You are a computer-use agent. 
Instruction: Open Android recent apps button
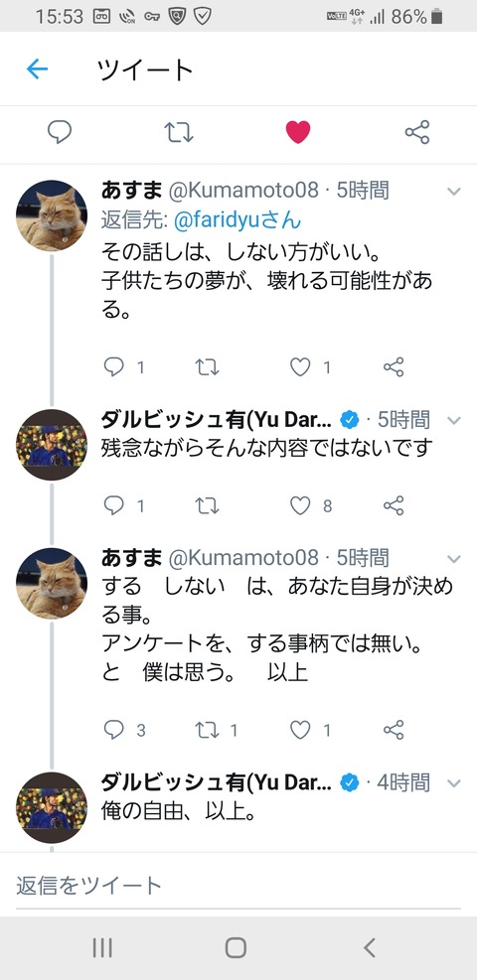[x=102, y=947]
